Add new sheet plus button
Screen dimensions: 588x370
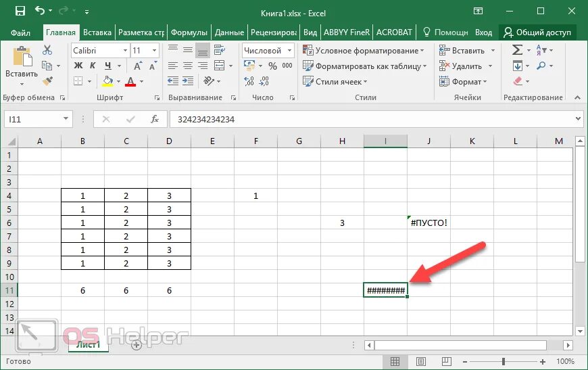pyautogui.click(x=137, y=345)
